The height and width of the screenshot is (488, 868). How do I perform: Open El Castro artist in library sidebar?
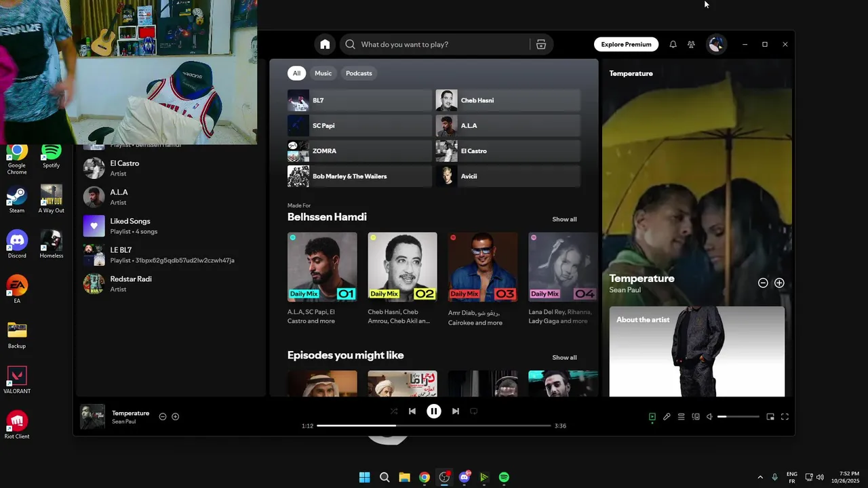[171, 168]
